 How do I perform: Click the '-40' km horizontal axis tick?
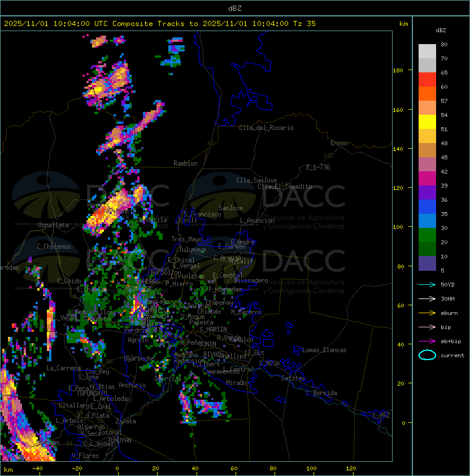click(37, 469)
